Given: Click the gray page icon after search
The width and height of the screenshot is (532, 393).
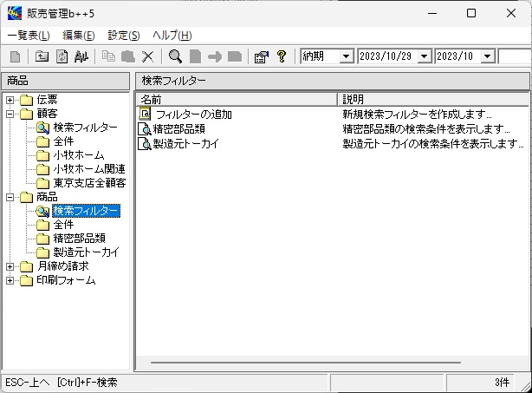Looking at the screenshot, I should [x=195, y=56].
